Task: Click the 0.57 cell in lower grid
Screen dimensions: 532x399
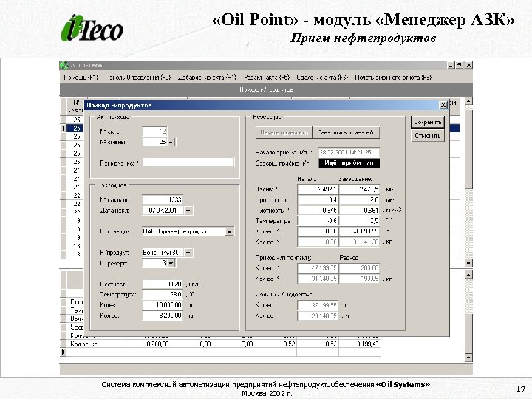Action: coord(318,344)
